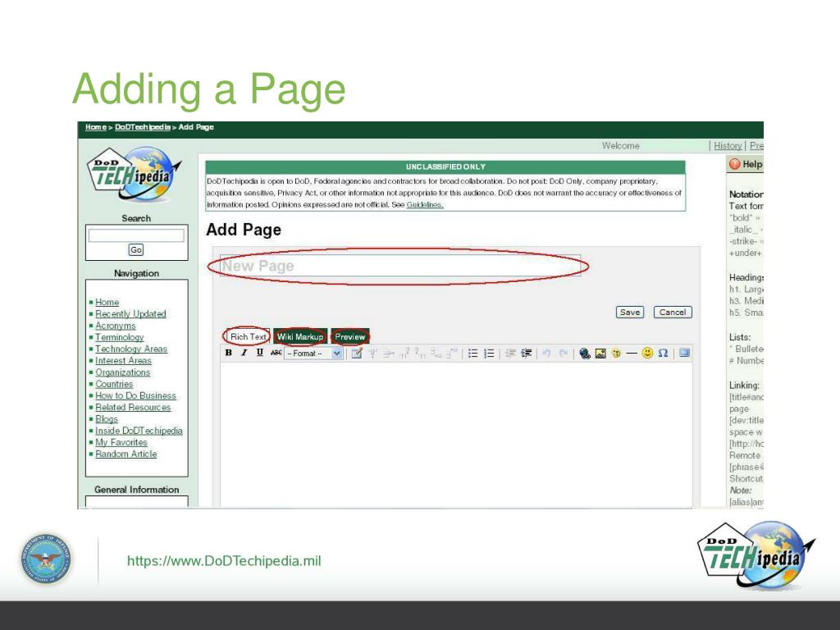
Task: Click into the sidebar Search field
Action: 136,235
